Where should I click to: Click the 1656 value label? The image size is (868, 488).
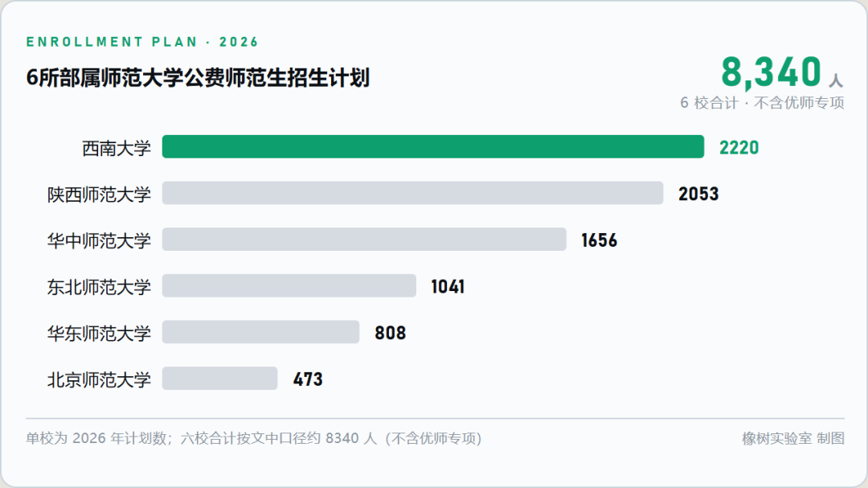tap(600, 240)
